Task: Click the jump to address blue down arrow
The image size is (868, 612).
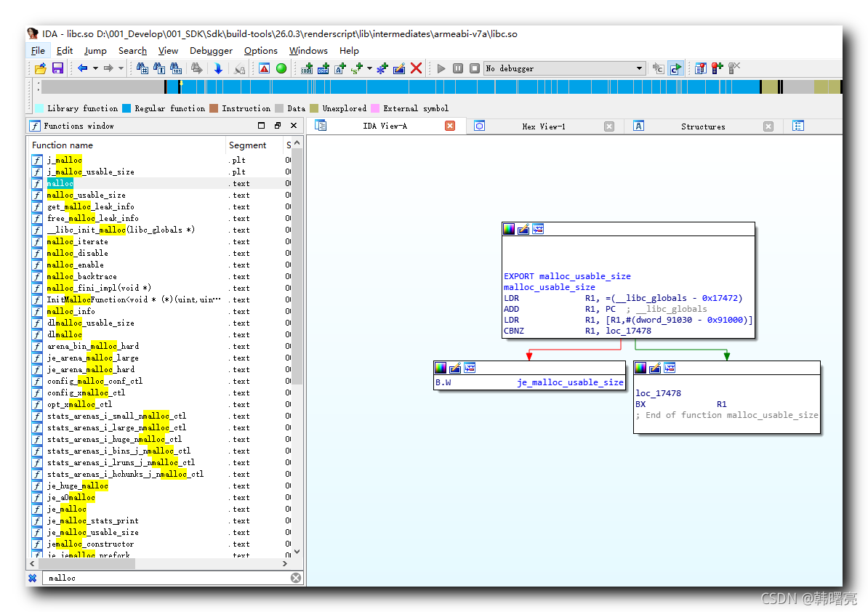Action: [x=218, y=68]
